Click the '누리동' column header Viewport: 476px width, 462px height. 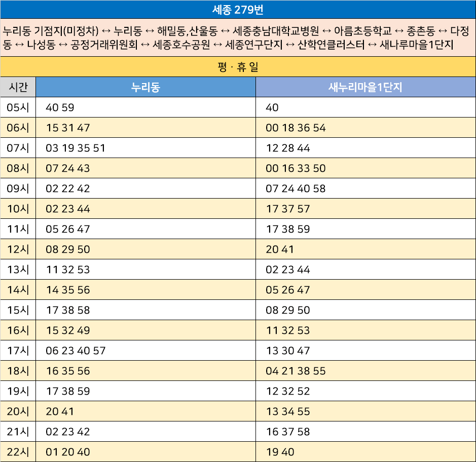click(x=145, y=87)
